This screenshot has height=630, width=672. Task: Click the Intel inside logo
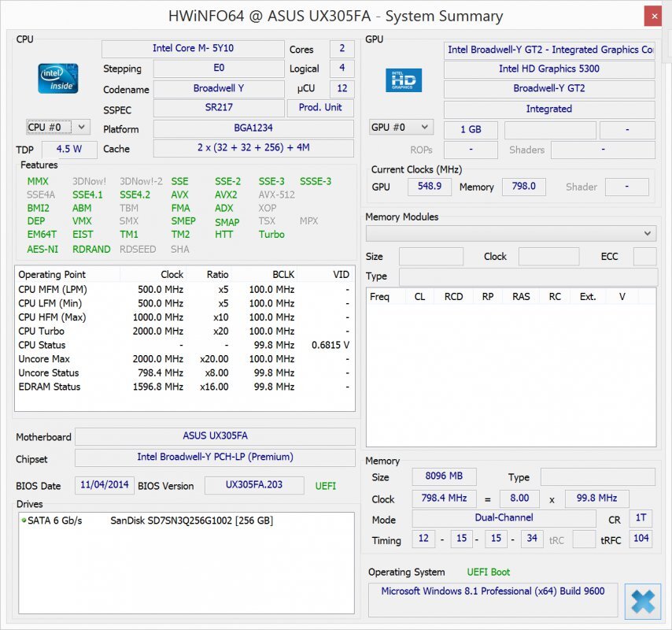(58, 78)
